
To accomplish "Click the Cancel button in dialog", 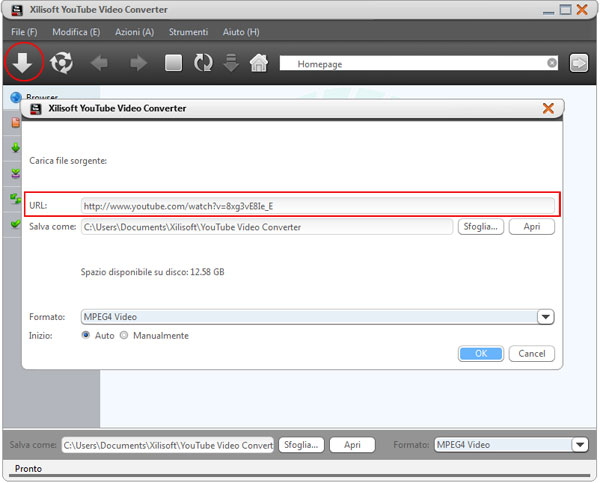I will tap(532, 353).
